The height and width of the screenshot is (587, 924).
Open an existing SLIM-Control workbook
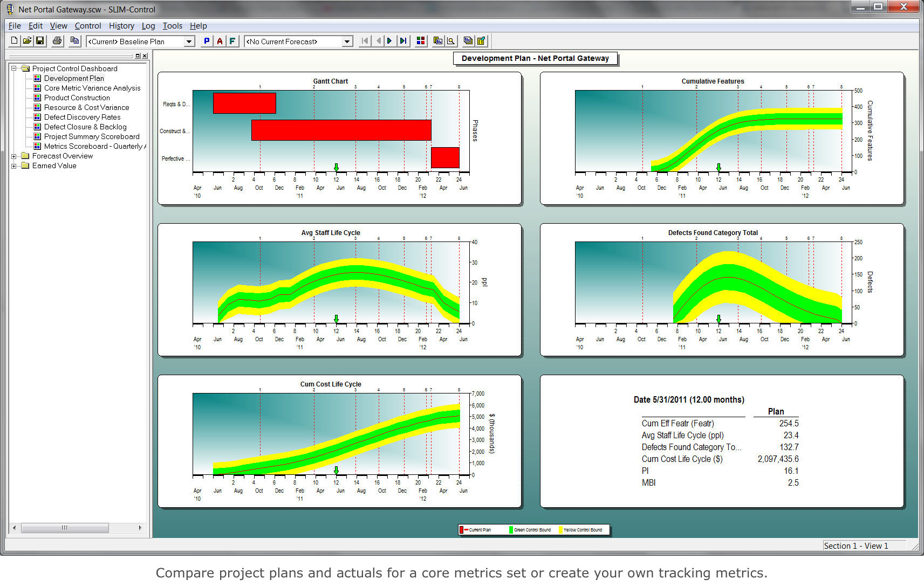coord(27,40)
